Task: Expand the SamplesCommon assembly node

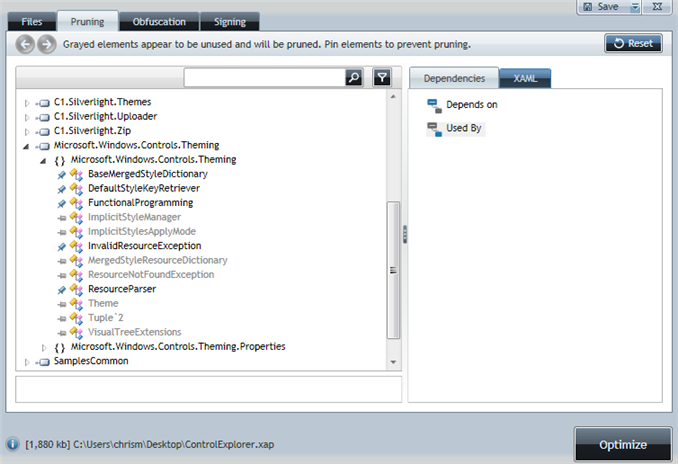Action: point(27,362)
